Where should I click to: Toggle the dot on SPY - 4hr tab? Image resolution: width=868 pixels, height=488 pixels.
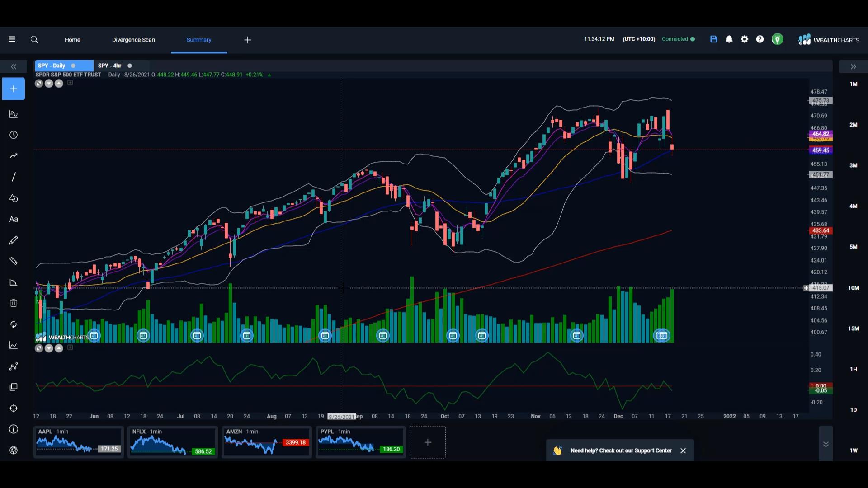coord(130,66)
